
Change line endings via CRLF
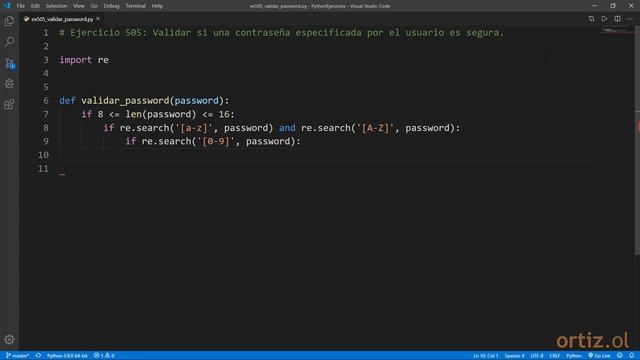554,356
